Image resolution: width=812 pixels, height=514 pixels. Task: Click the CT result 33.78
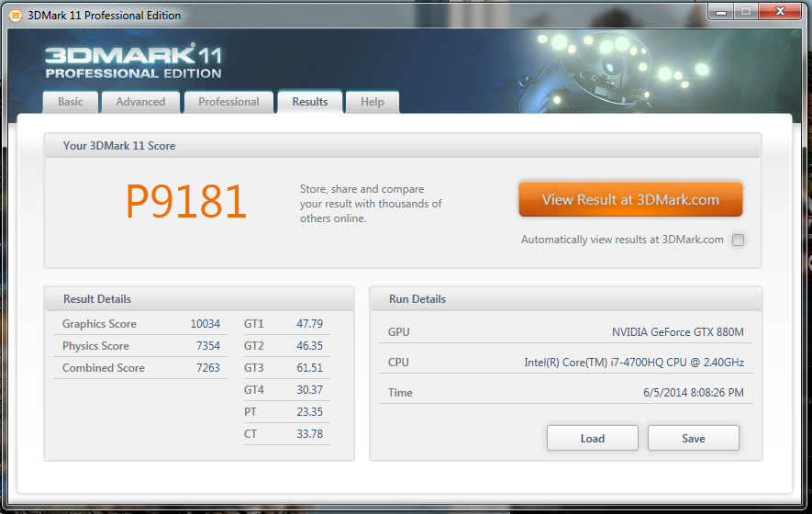310,433
